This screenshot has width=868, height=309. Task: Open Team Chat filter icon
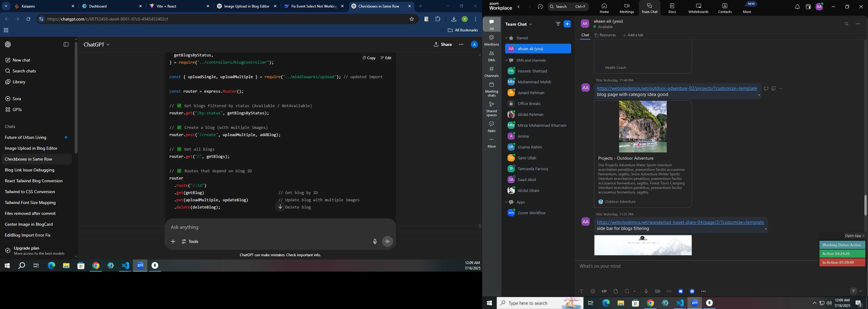[x=558, y=24]
